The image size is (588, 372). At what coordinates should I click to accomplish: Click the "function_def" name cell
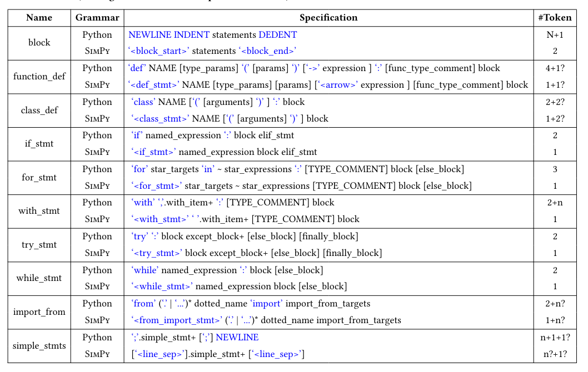point(39,77)
